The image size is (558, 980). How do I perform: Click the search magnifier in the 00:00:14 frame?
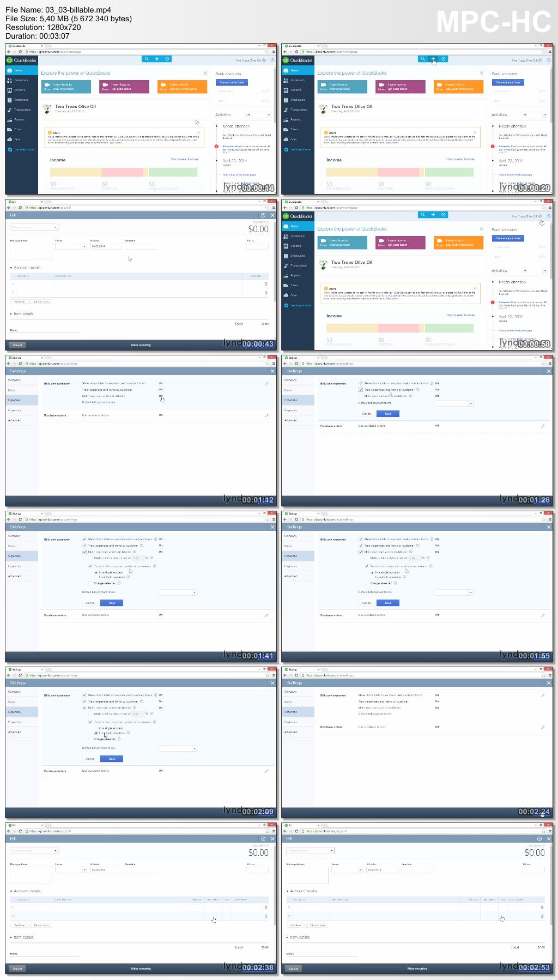[x=146, y=59]
